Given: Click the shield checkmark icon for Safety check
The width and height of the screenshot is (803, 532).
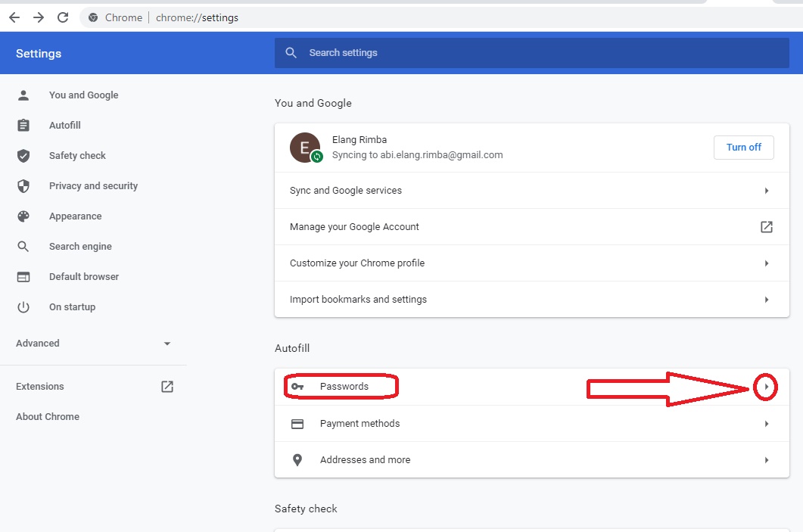Looking at the screenshot, I should pos(23,156).
